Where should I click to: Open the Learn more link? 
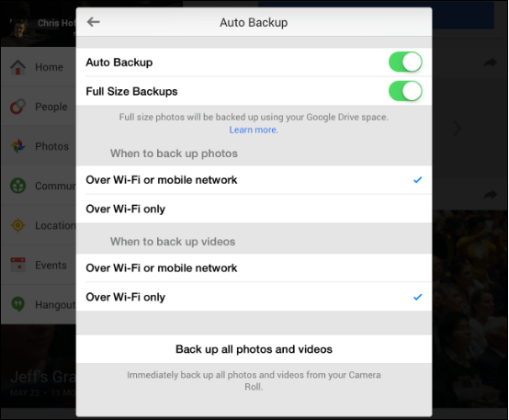254,130
